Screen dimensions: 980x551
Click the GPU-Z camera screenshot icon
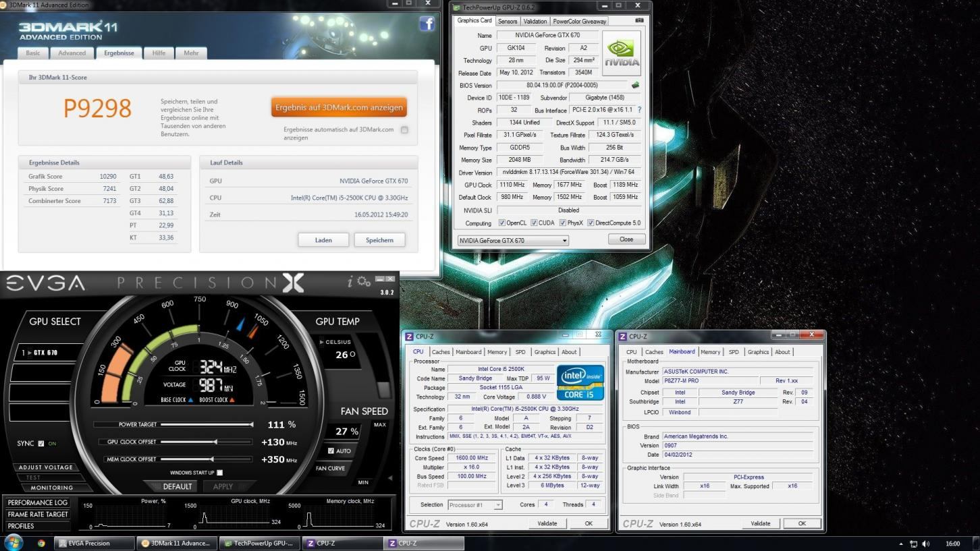tap(639, 20)
